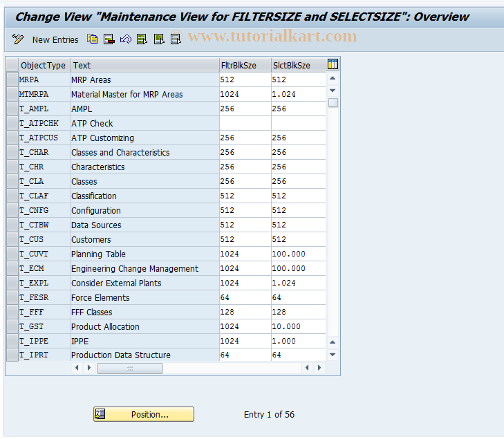This screenshot has width=504, height=439.
Task: Click the T_CNFG object type cell
Action: pyautogui.click(x=45, y=210)
